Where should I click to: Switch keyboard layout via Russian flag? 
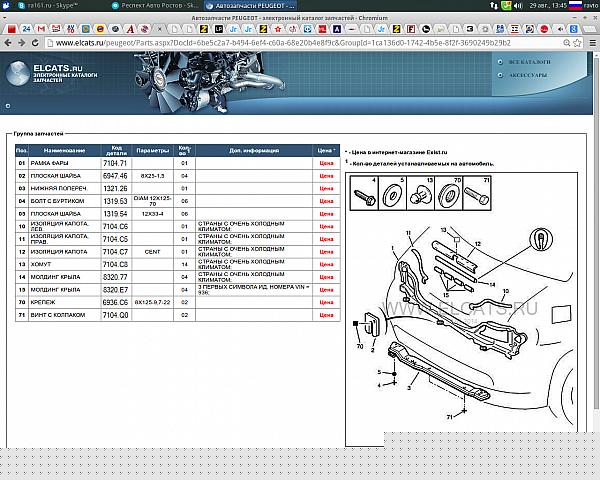coord(575,5)
